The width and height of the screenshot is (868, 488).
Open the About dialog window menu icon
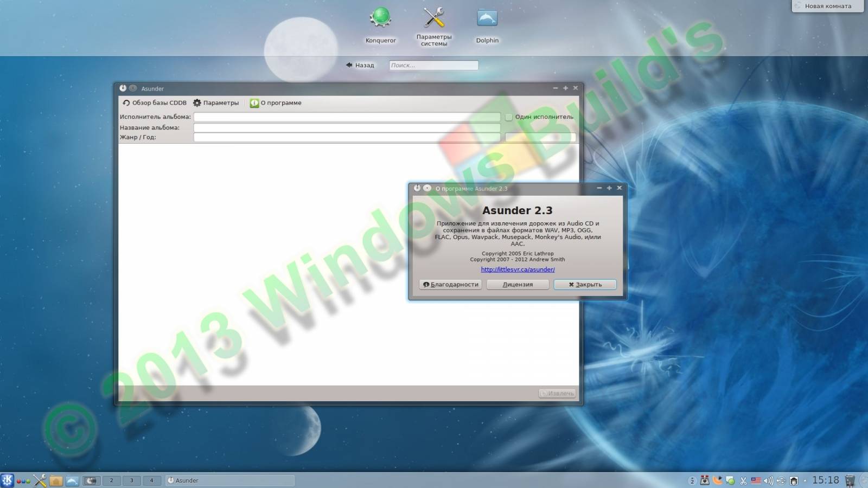pos(417,188)
